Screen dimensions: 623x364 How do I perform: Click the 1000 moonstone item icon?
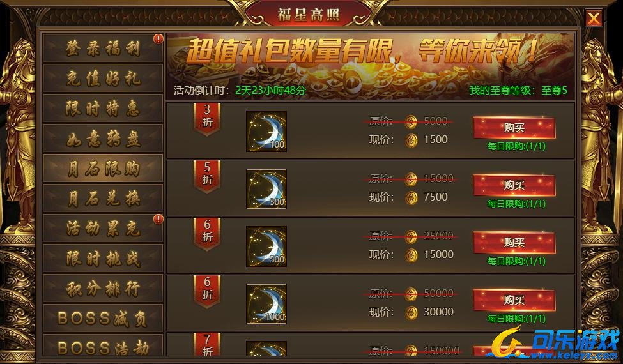pos(266,304)
